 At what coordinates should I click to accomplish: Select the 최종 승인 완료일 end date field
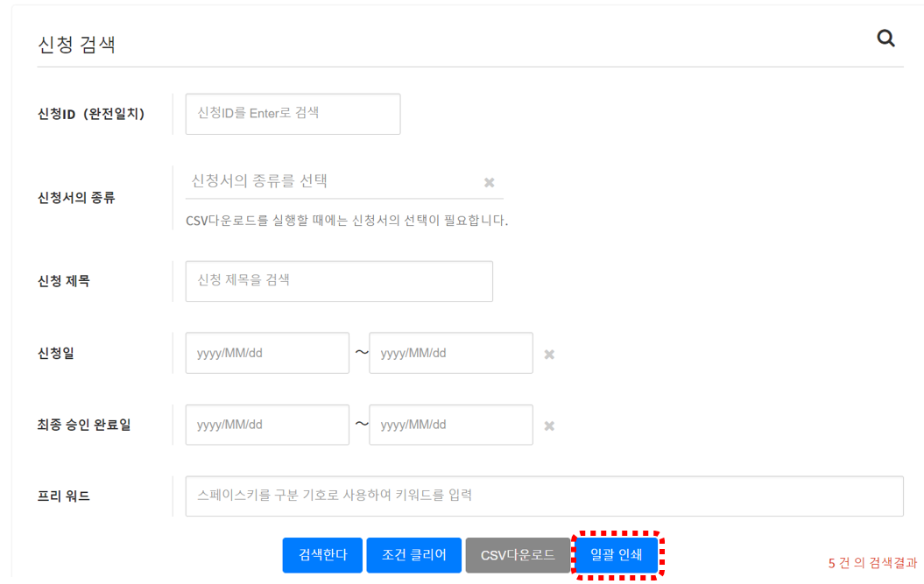tap(450, 425)
